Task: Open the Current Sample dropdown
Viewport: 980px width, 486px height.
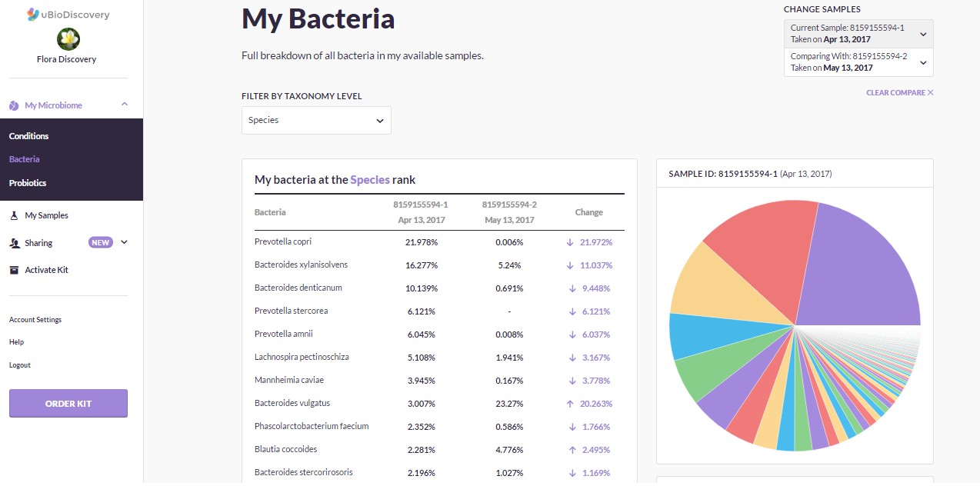Action: tap(858, 33)
